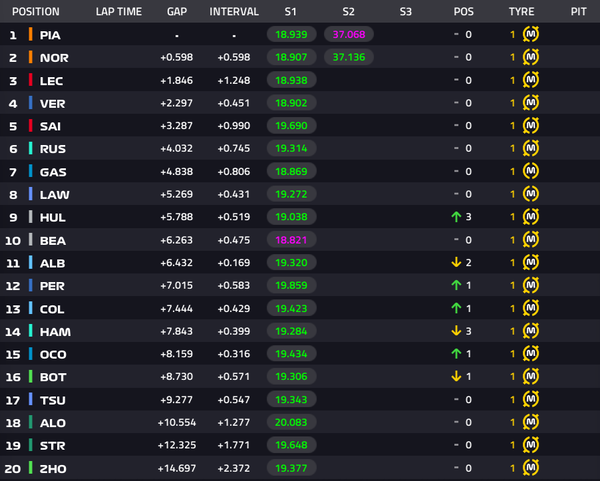Click the tyre compound icon for HUL
The image size is (600, 481).
coord(531,217)
